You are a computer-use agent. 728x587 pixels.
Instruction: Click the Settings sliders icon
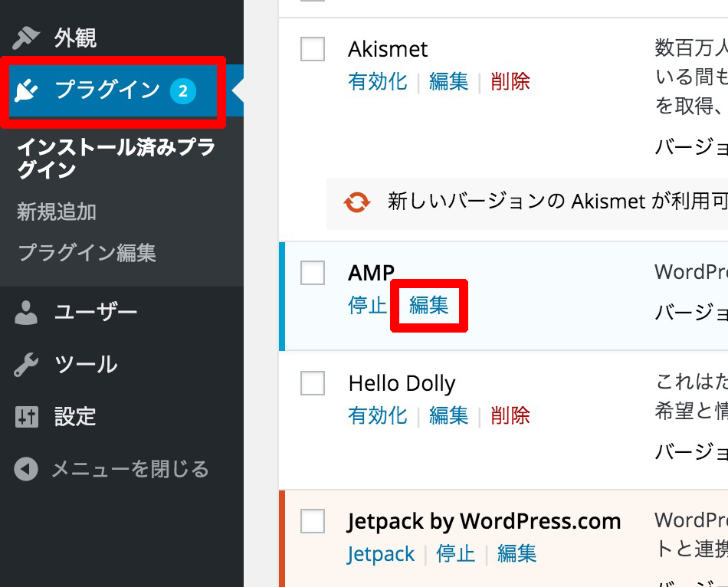[x=27, y=417]
